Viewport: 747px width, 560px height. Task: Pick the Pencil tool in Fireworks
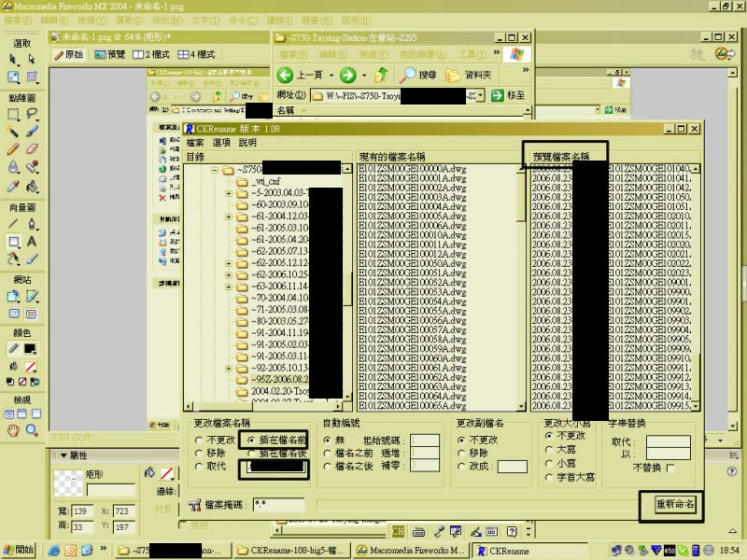tap(13, 149)
